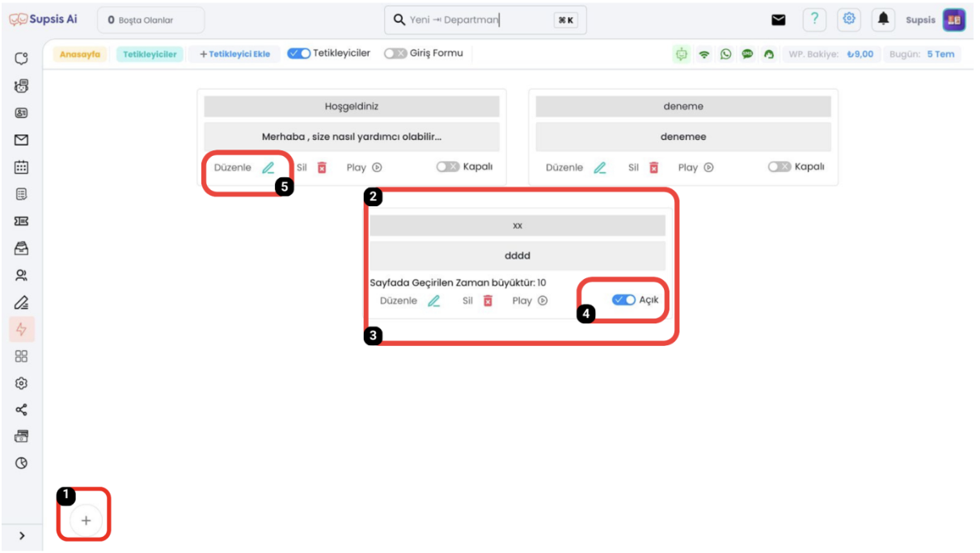
Task: Play the xx trigger
Action: point(530,301)
